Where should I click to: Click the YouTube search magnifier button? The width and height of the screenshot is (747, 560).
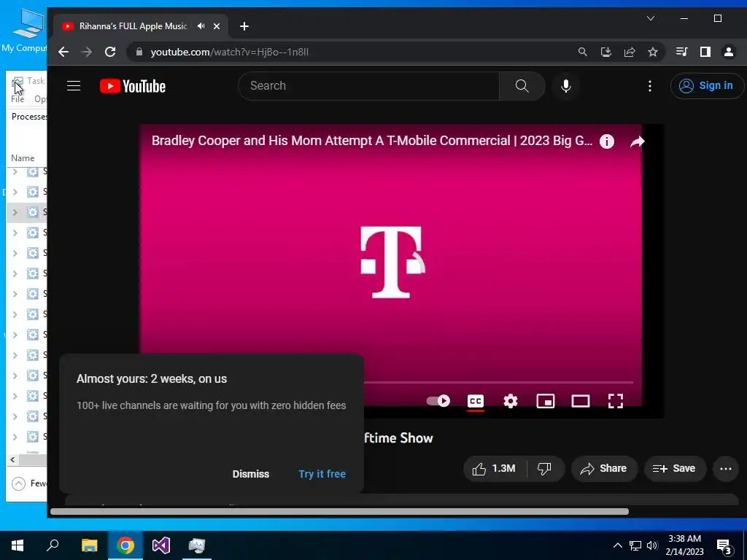pos(522,86)
